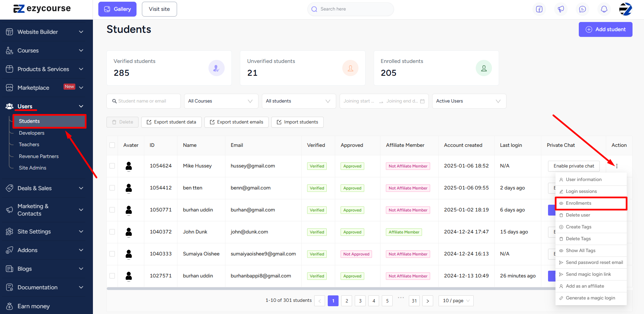The width and height of the screenshot is (644, 314).
Task: Check the box for Mike Hussey row
Action: (x=112, y=166)
